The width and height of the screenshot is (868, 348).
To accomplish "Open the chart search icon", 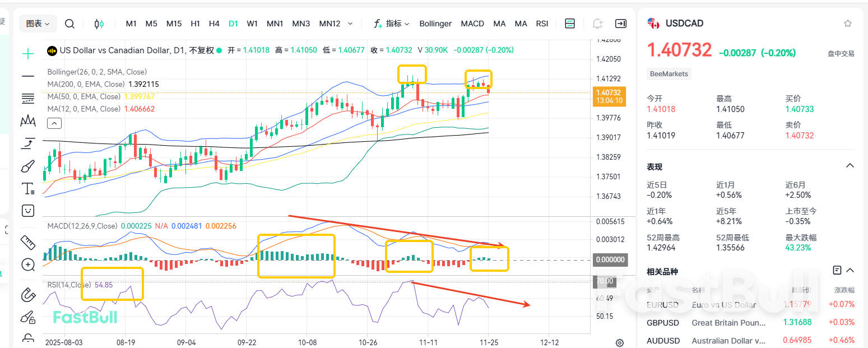I will 69,24.
